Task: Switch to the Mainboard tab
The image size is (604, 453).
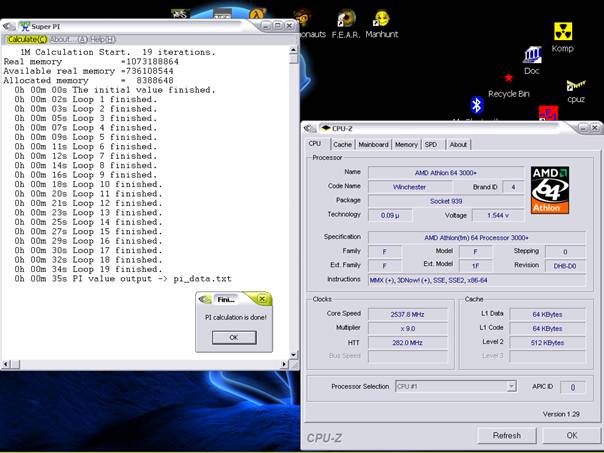Action: pos(374,145)
